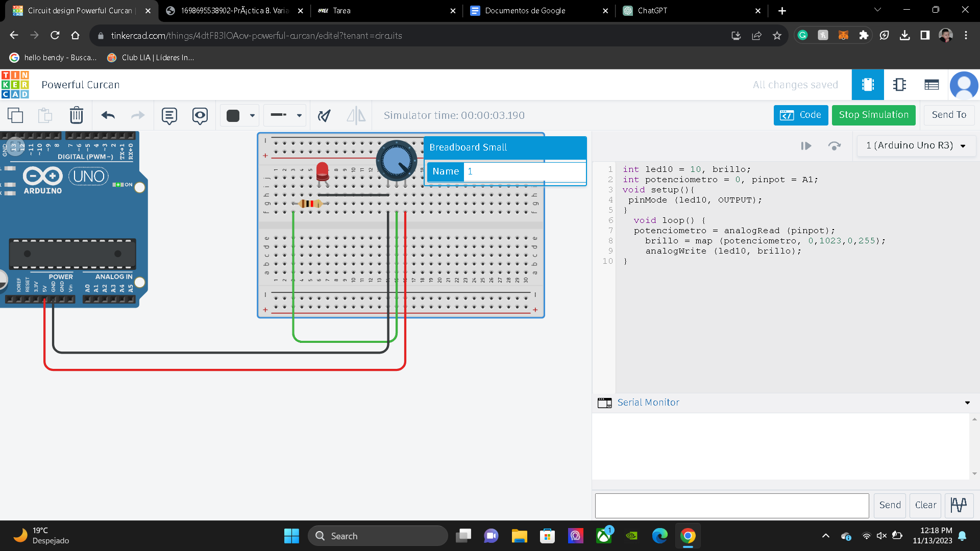Open schematic view icon

pos(899,85)
